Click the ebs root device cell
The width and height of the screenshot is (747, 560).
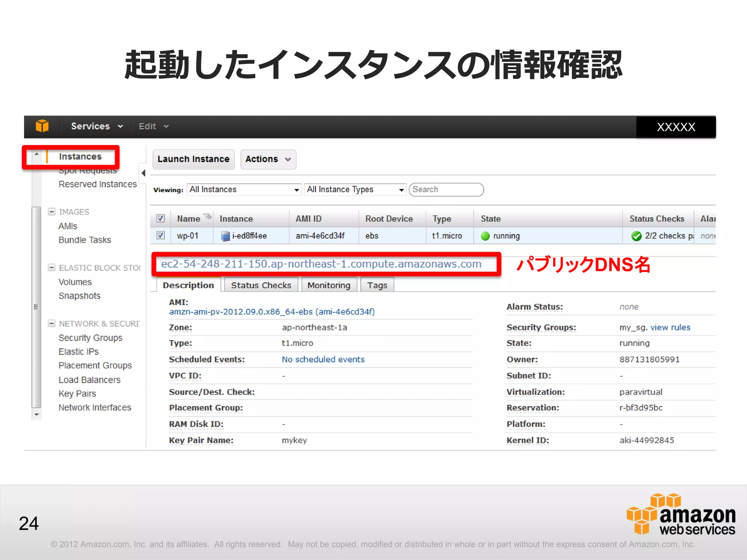coord(372,236)
